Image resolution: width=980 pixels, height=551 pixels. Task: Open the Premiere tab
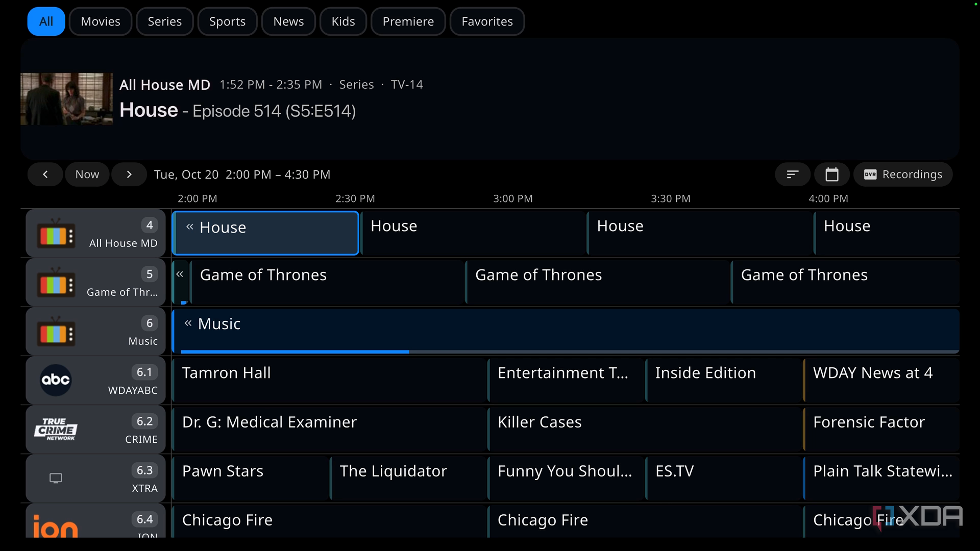408,21
